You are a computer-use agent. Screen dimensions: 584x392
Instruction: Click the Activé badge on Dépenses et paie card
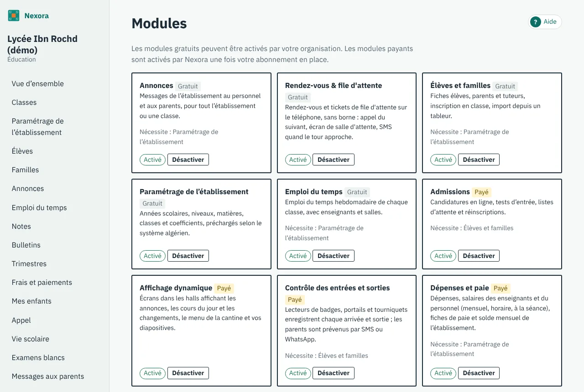pyautogui.click(x=443, y=373)
